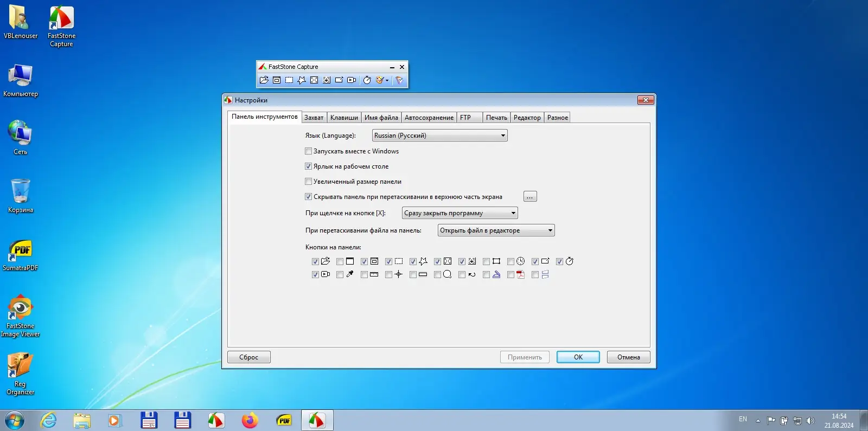Viewport: 868px width, 431px height.
Task: Click Capture Fixed Region icon in FastStone toolbar
Action: [339, 80]
